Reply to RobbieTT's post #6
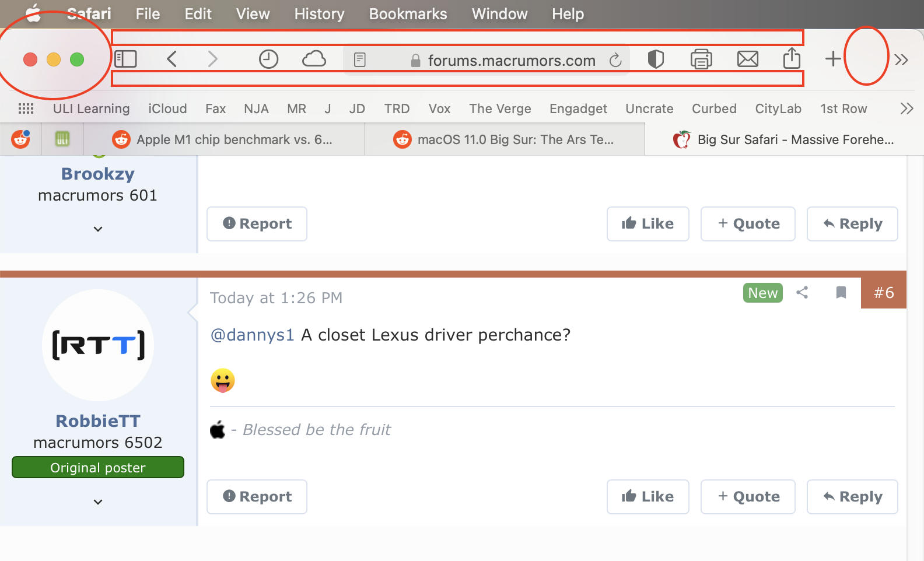 852,497
